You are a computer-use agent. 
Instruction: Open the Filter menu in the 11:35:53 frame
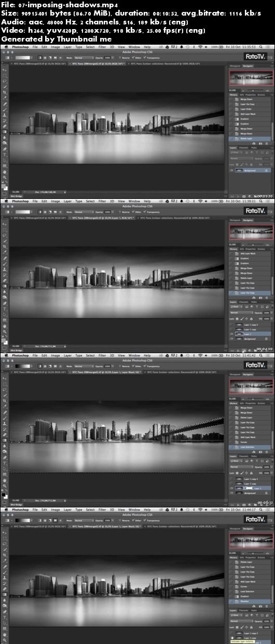tap(102, 47)
